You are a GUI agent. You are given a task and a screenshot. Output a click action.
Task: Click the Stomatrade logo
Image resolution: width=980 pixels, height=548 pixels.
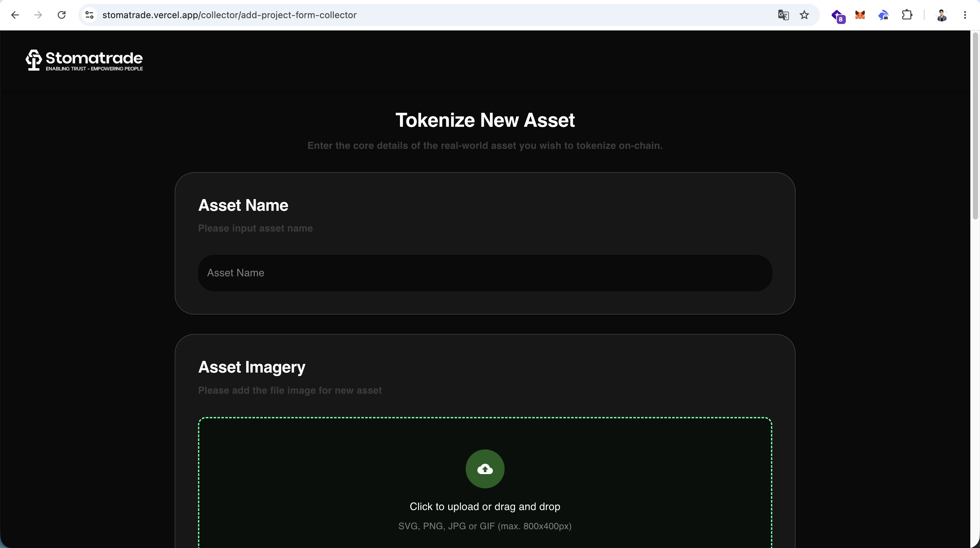click(x=84, y=60)
